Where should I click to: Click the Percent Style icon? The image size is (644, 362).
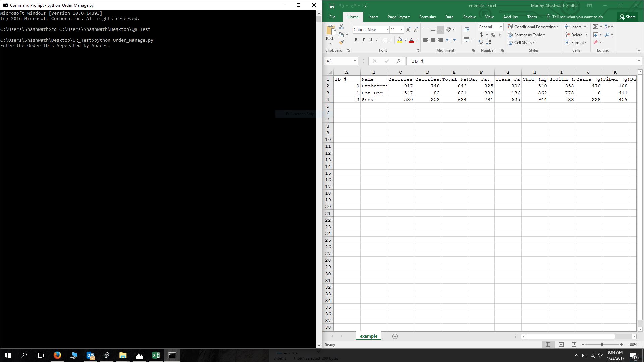pyautogui.click(x=493, y=35)
